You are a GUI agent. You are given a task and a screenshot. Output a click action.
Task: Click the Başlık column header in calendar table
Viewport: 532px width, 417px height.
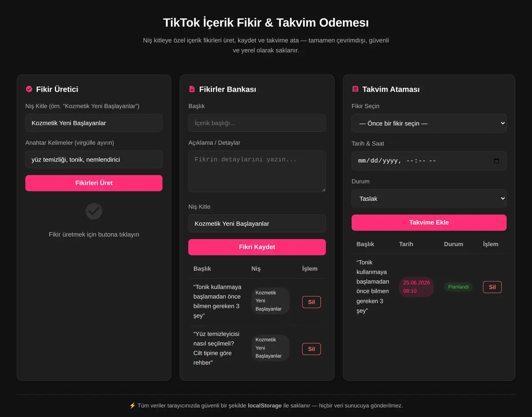[365, 244]
